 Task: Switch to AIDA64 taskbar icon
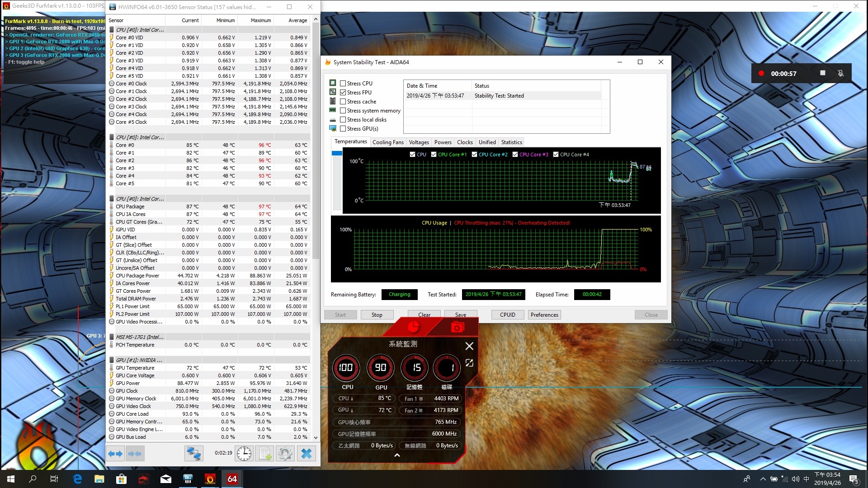pyautogui.click(x=232, y=479)
